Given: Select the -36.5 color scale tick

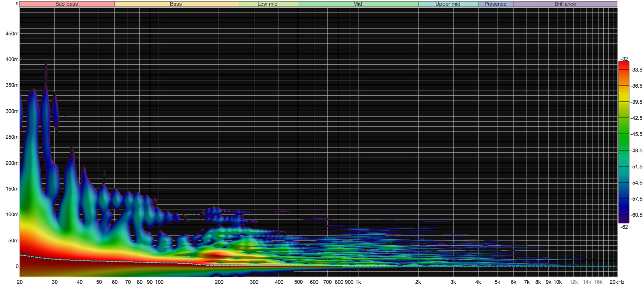Looking at the screenshot, I should pos(636,86).
